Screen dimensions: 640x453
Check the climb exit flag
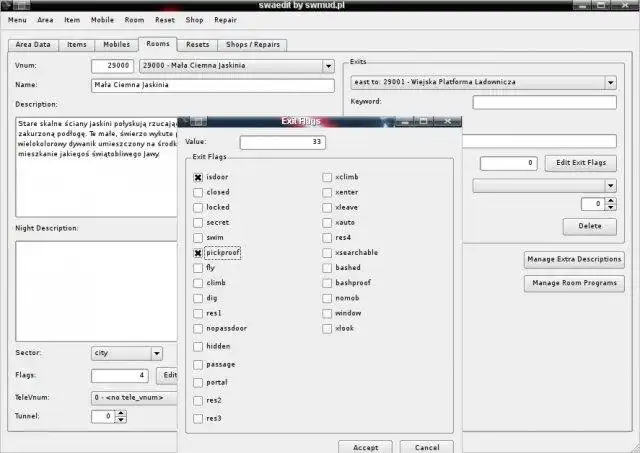pyautogui.click(x=198, y=283)
